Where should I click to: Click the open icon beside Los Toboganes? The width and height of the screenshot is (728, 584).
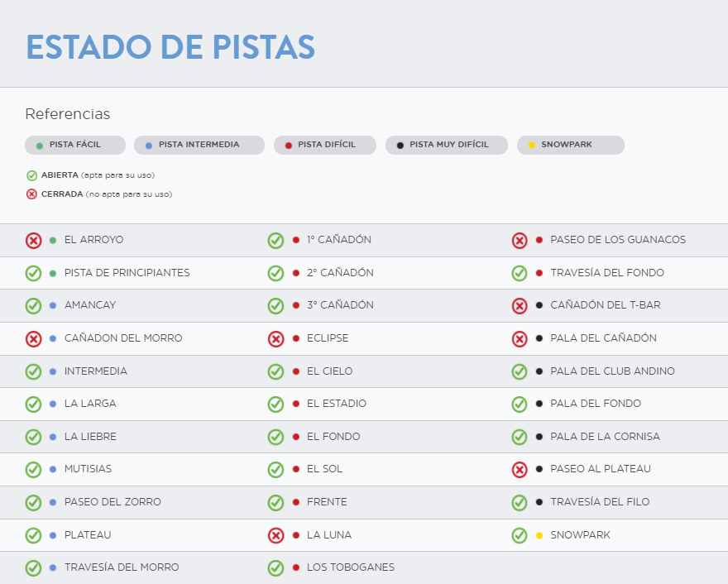click(275, 568)
